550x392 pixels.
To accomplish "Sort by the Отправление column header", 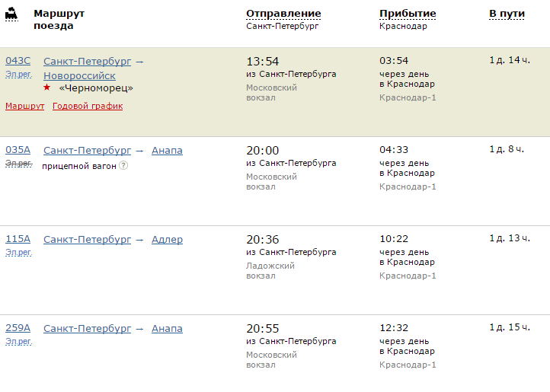I will (283, 14).
